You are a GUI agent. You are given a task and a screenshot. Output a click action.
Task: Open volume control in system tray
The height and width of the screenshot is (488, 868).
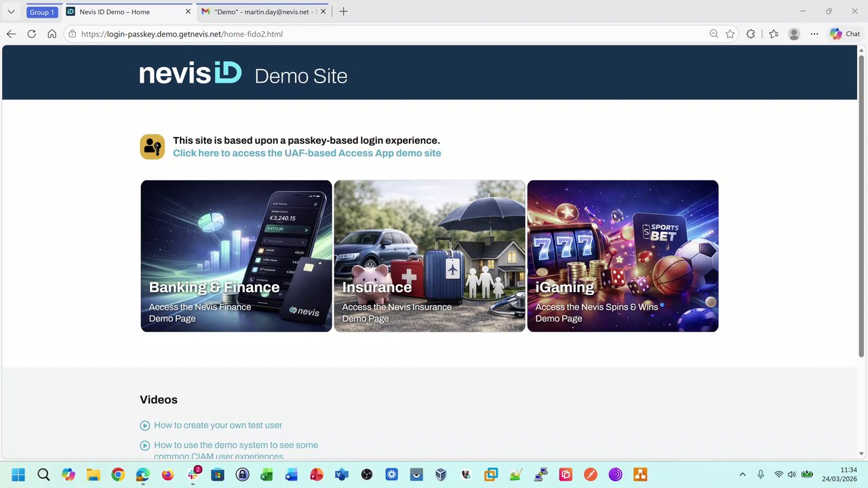pos(791,474)
